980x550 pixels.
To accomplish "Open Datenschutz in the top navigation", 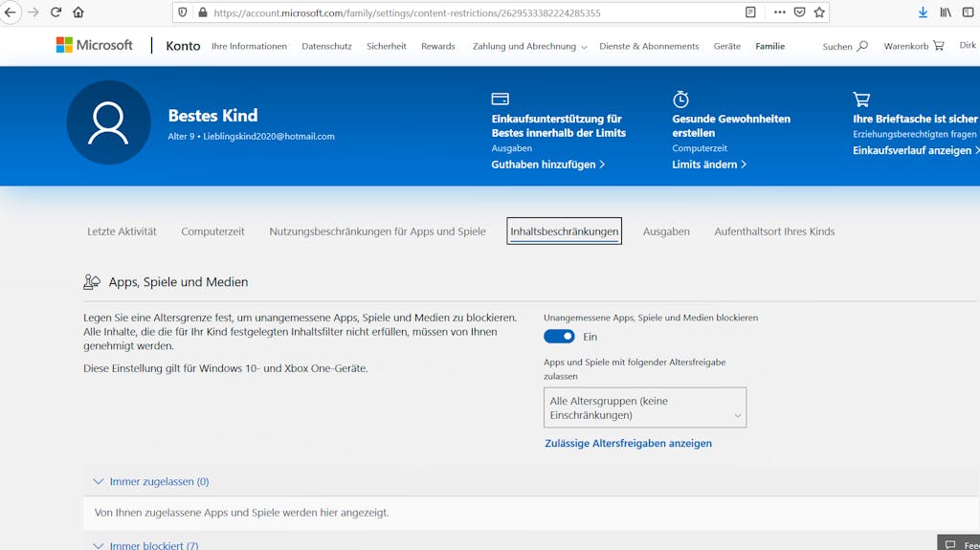I will point(326,46).
